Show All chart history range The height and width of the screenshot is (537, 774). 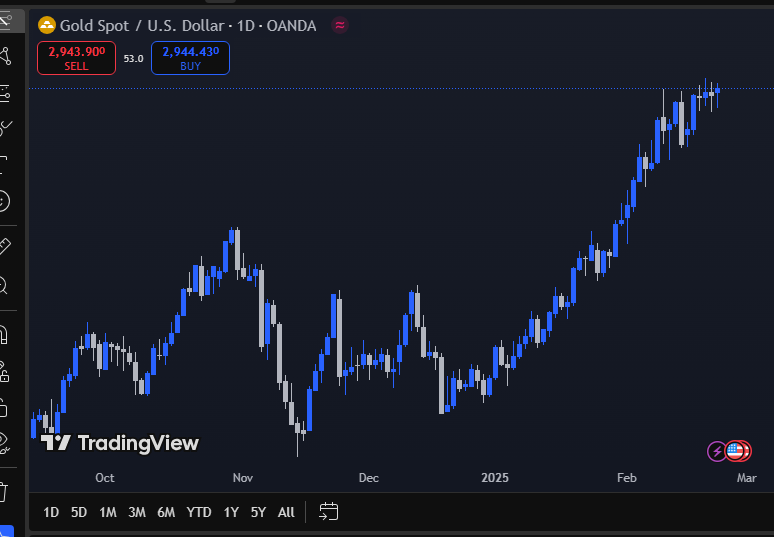pyautogui.click(x=286, y=512)
